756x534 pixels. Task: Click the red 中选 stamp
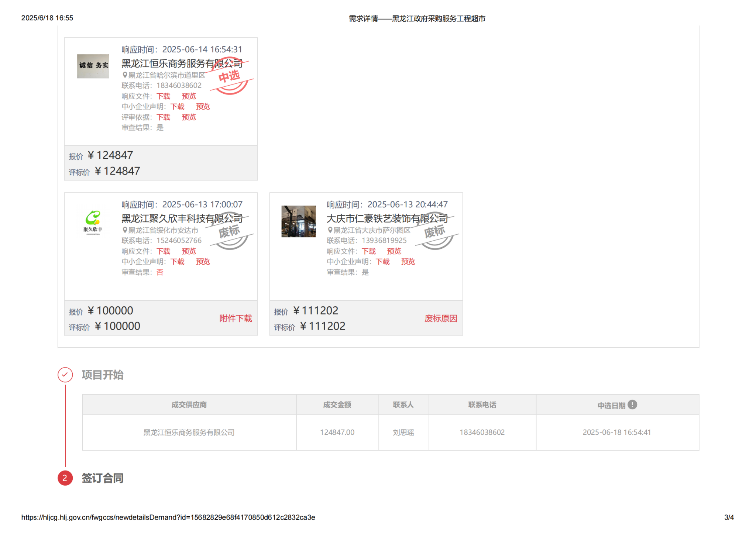tap(230, 76)
